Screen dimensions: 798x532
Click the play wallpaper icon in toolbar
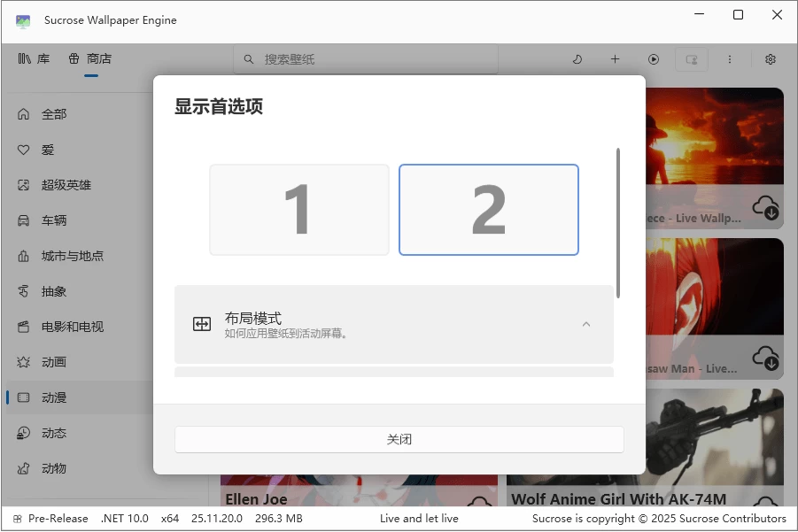[x=654, y=59]
